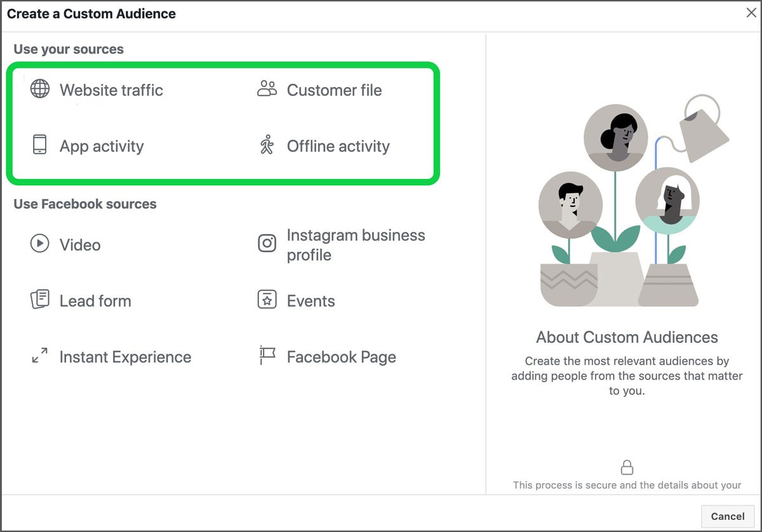Click the padlock security icon
The image size is (762, 532).
pos(627,468)
